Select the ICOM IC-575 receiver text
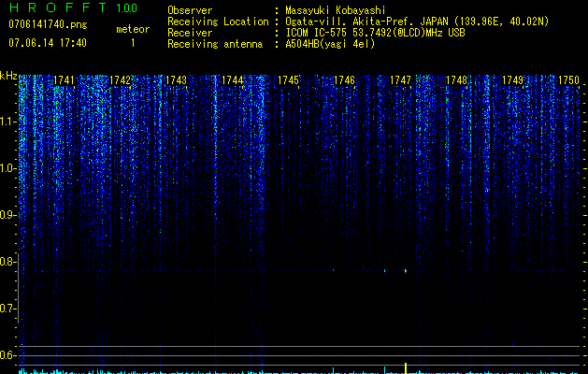 coord(375,33)
